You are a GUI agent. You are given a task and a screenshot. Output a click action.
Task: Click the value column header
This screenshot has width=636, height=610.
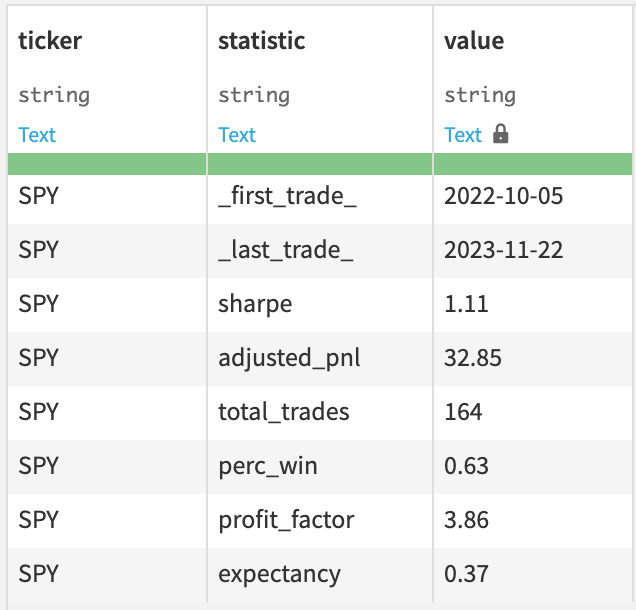[x=474, y=41]
